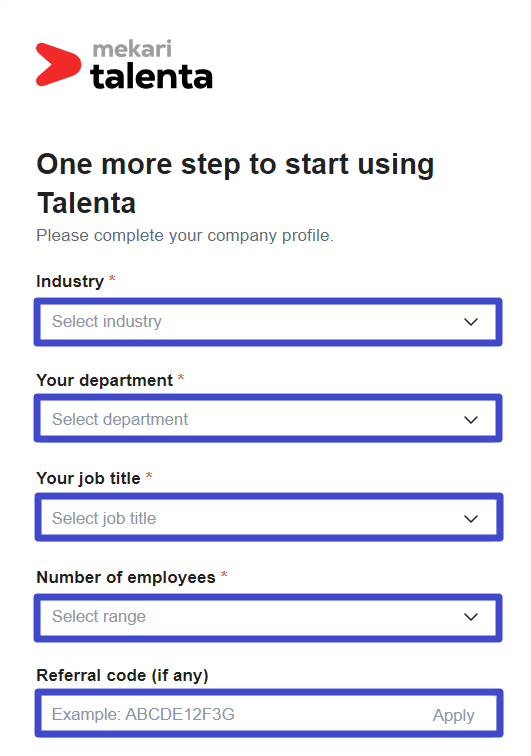Click the gray "mekari" wordmark
The width and height of the screenshot is (531, 756).
tap(132, 49)
